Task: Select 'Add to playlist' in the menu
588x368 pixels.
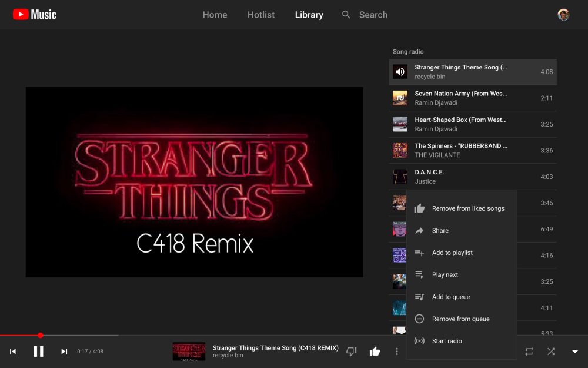Action: [x=453, y=253]
